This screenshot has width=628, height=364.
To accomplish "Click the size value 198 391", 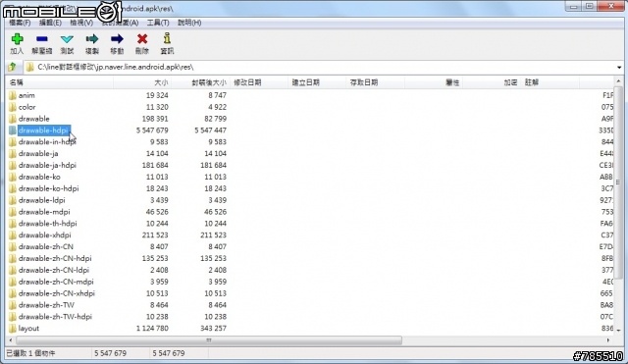I will click(155, 119).
